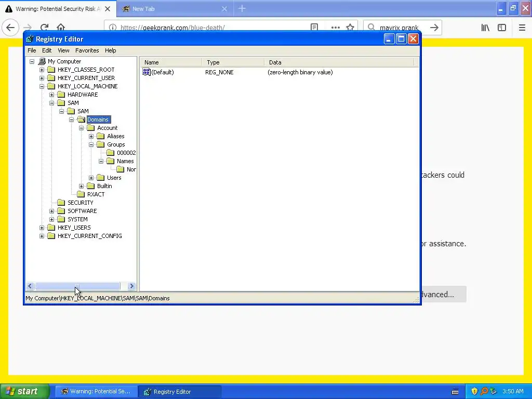Expand HKEY_CURRENT_USER key

tap(42, 78)
